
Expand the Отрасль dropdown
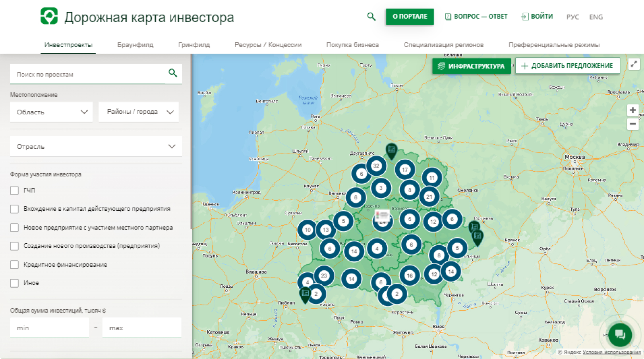[x=96, y=146]
